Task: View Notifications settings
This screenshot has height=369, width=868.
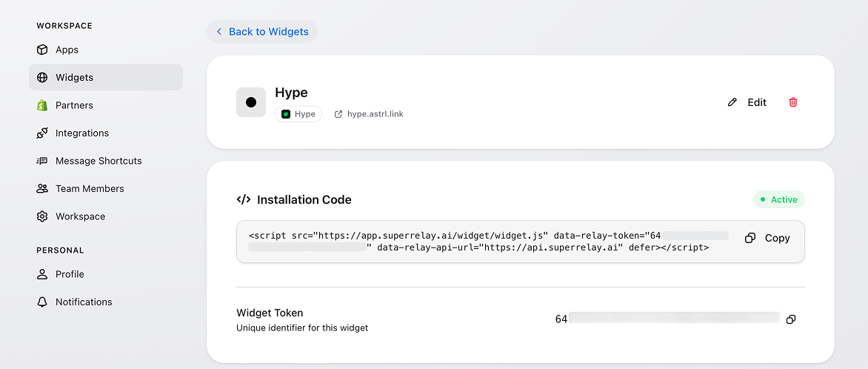Action: 84,302
